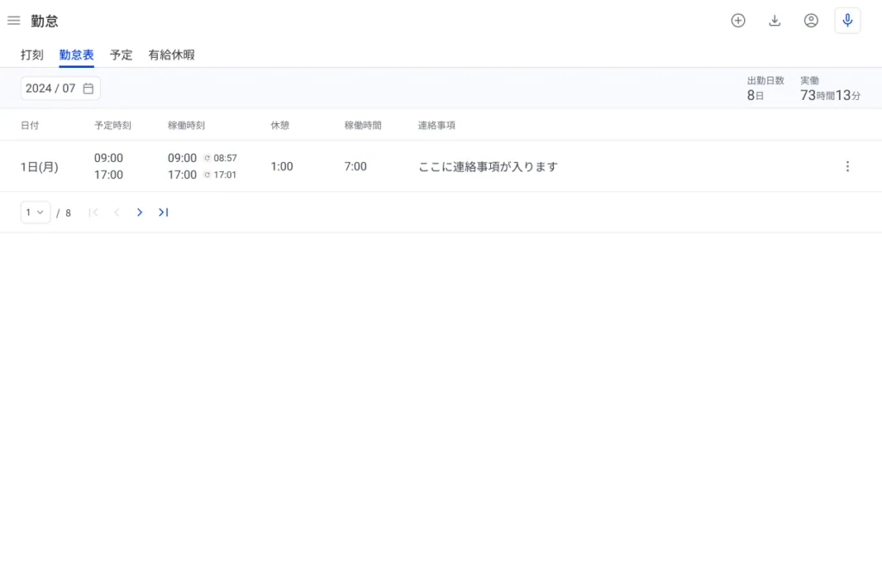Screen dimensions: 882x588
Task: Go to the previous page arrow
Action: click(116, 213)
